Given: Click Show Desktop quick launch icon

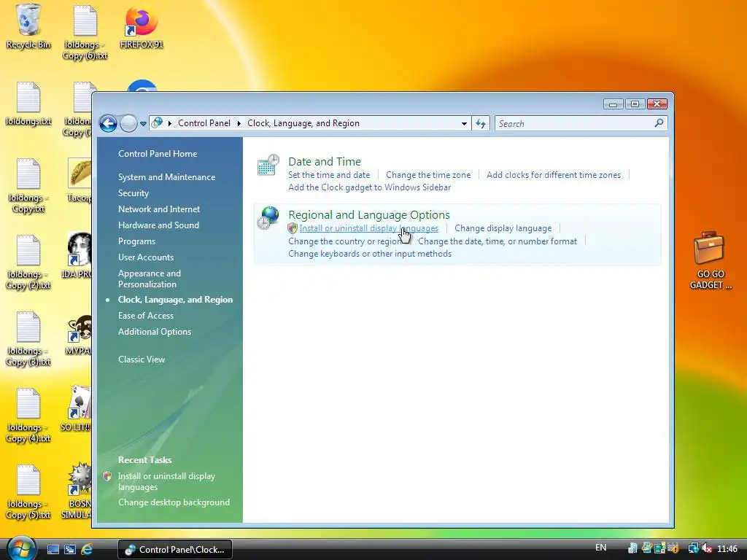Looking at the screenshot, I should (53, 550).
